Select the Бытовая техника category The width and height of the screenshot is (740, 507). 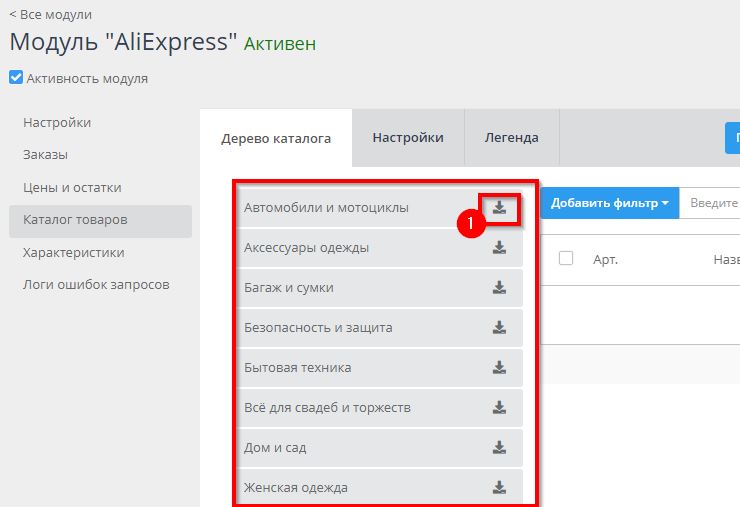tap(380, 368)
